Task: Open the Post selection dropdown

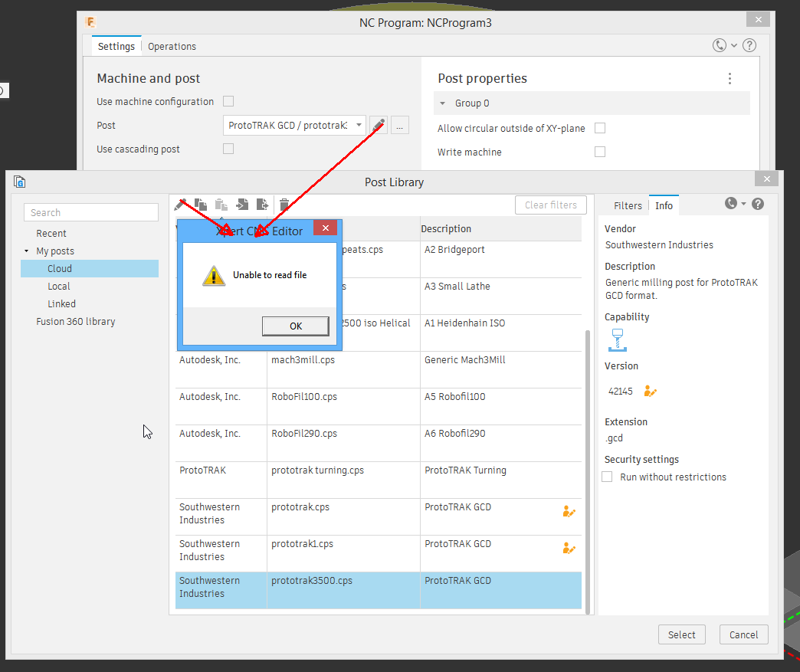Action: click(358, 125)
